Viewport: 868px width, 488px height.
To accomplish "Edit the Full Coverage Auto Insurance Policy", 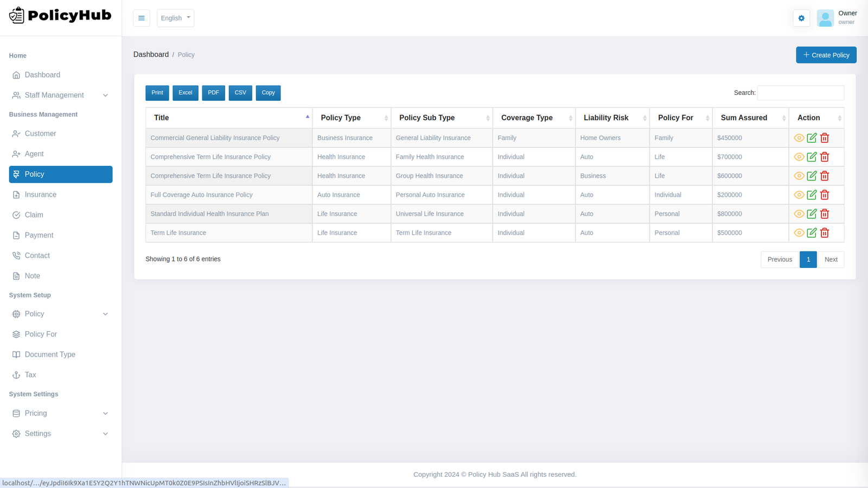I will pos(812,195).
